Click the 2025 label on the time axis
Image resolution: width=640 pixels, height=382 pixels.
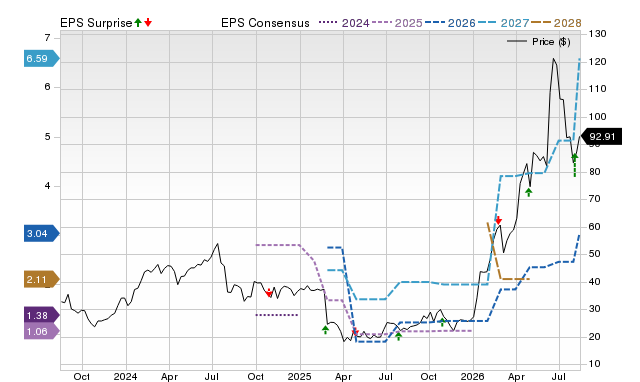(299, 376)
